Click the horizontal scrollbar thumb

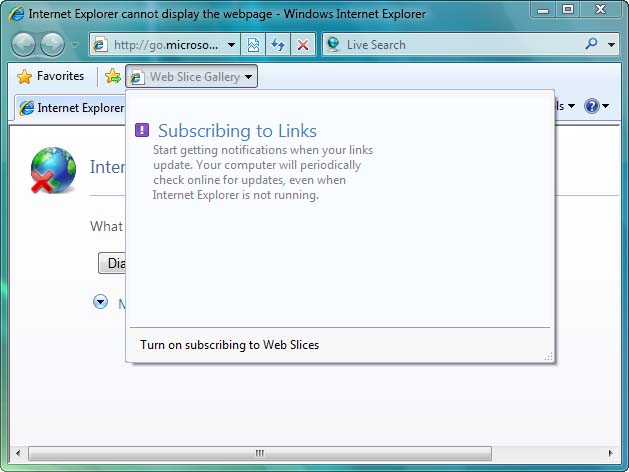[x=260, y=453]
